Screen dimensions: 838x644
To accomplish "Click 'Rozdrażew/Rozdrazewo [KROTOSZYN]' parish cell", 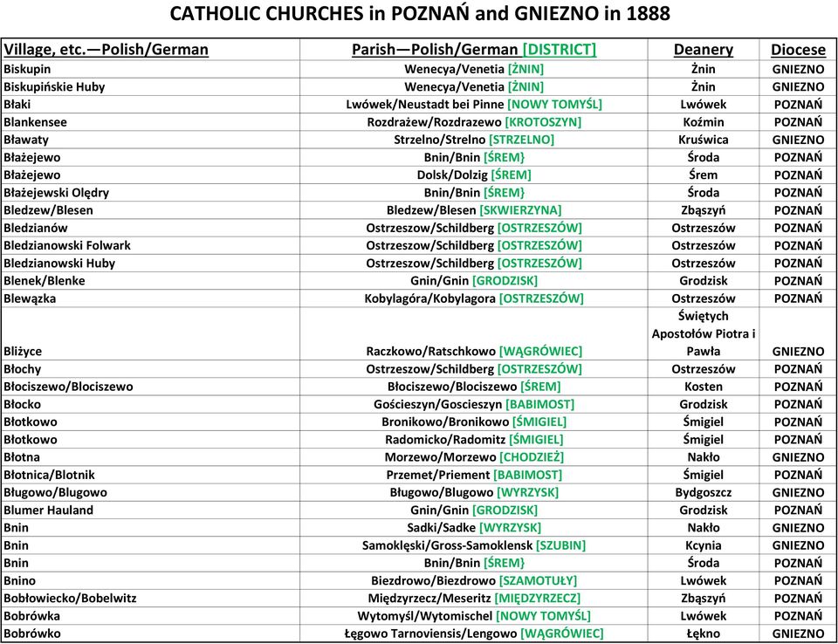I will 473,122.
